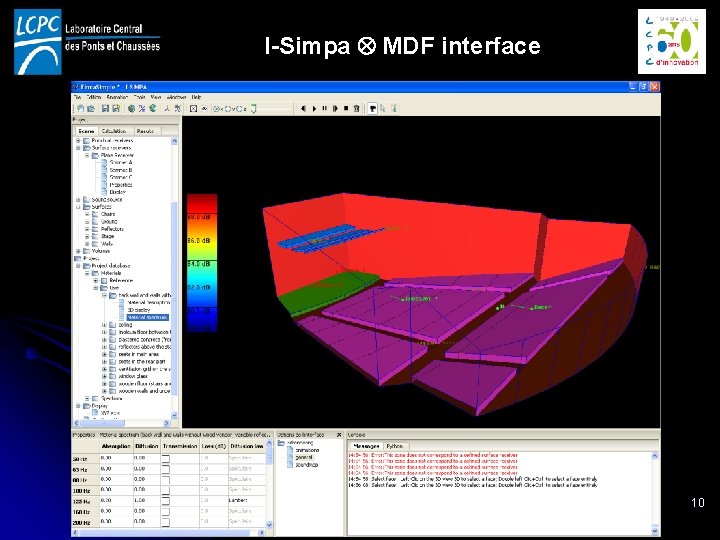
Task: Toggle Transmission checkbox for 50 Hz row
Action: click(166, 458)
